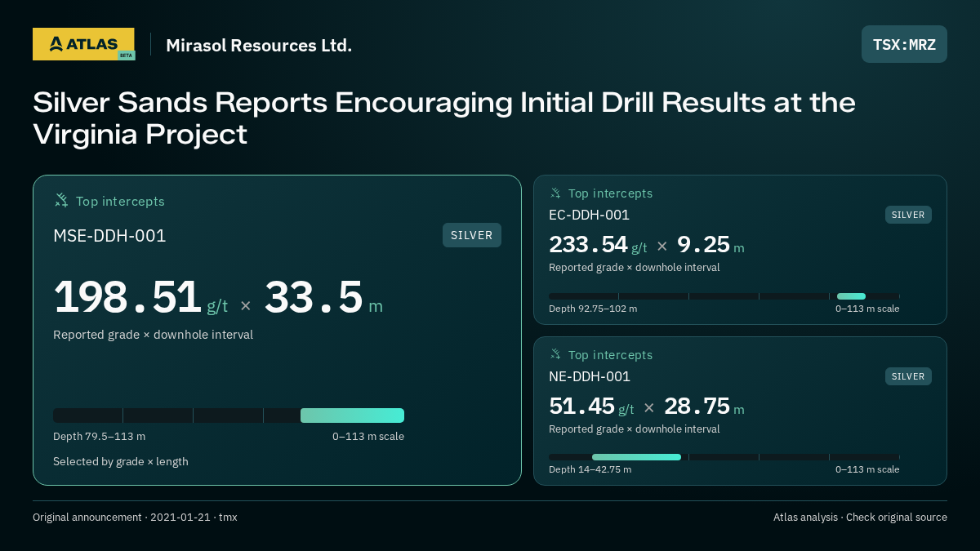Click the SILVER tag on the MSE-DDH-001 card
Viewport: 980px width, 551px height.
[472, 235]
